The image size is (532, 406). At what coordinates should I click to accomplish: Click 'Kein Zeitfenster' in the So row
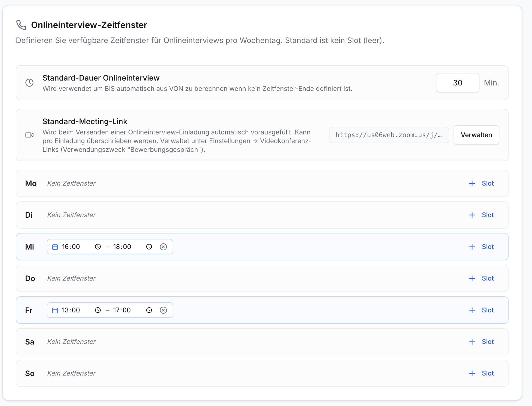coord(71,373)
